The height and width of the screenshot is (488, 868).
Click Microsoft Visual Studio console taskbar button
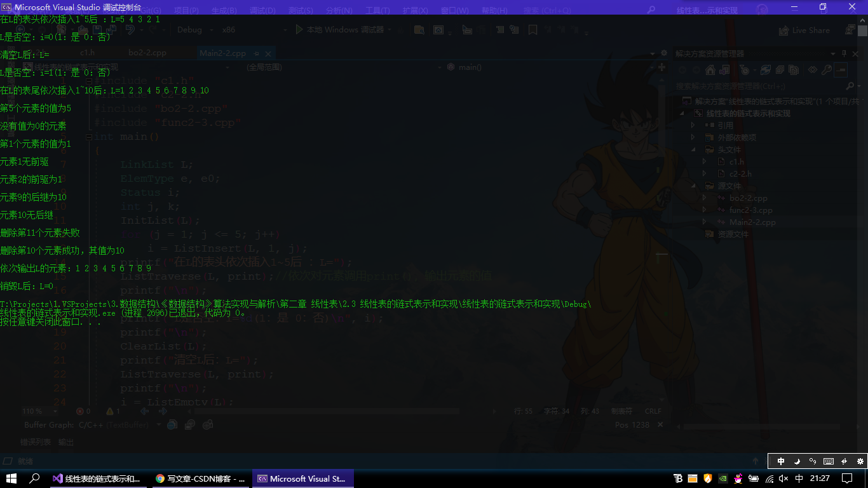tap(303, 478)
